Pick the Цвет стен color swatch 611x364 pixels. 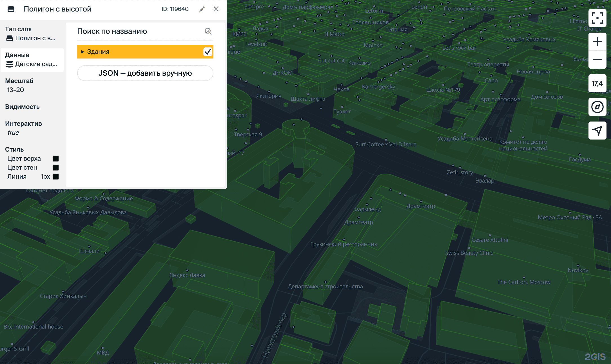[56, 168]
